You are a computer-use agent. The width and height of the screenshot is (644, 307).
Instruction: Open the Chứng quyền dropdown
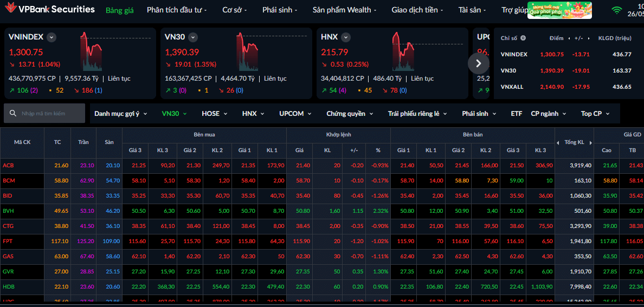point(350,114)
